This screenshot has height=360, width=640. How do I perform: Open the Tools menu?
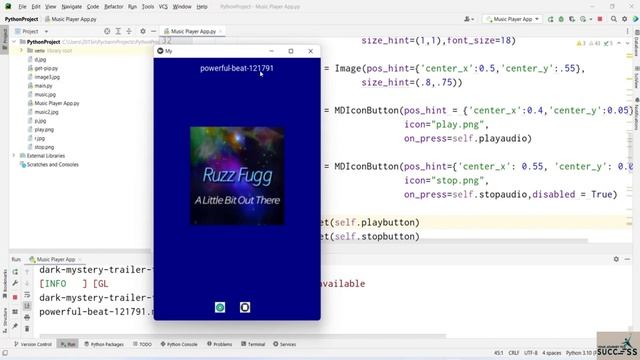[148, 7]
